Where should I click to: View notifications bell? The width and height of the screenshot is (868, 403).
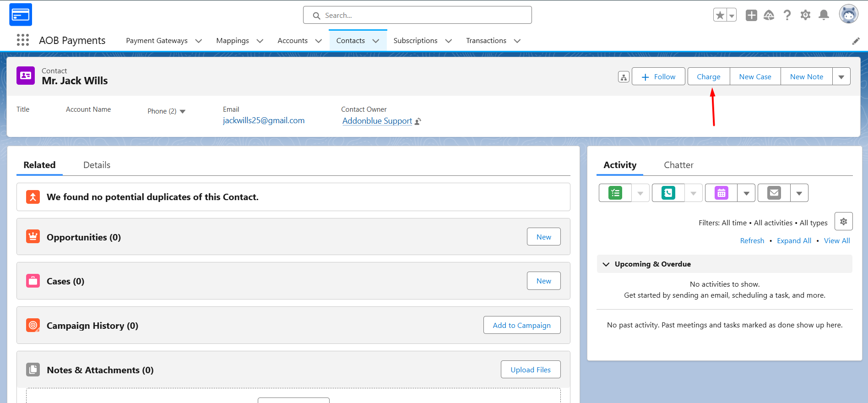(824, 15)
